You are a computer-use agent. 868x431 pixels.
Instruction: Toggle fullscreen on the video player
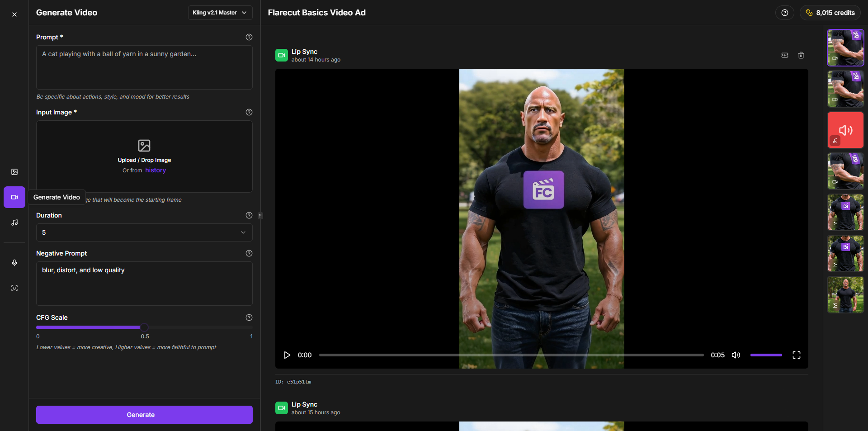click(x=796, y=355)
